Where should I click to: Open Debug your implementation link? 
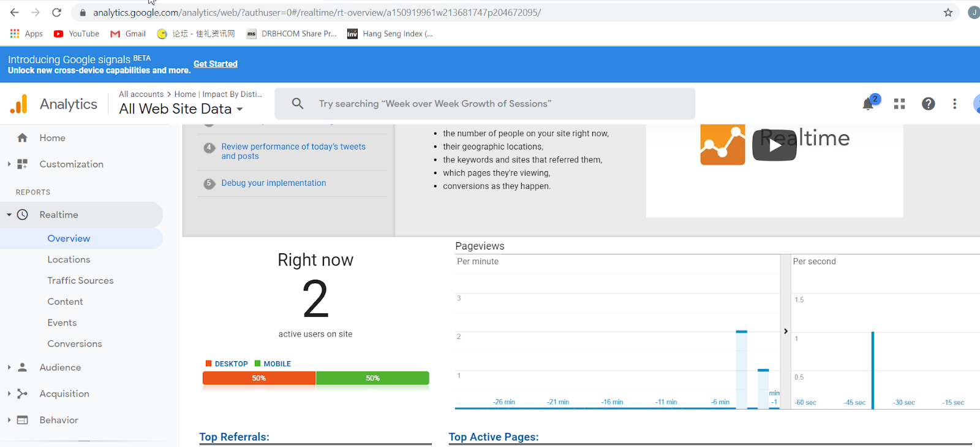coord(274,183)
